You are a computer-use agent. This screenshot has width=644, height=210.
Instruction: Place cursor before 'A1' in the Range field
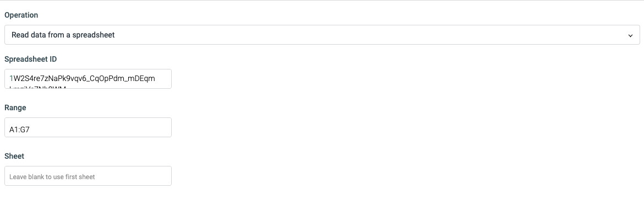coord(9,130)
